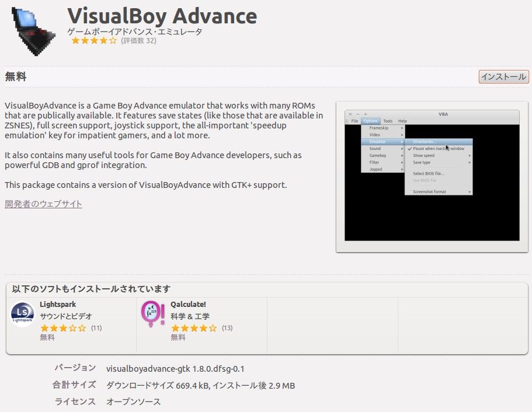The height and width of the screenshot is (412, 532).
Task: Click the 以下のソフトもインストールされています heading
Action: [x=91, y=289]
